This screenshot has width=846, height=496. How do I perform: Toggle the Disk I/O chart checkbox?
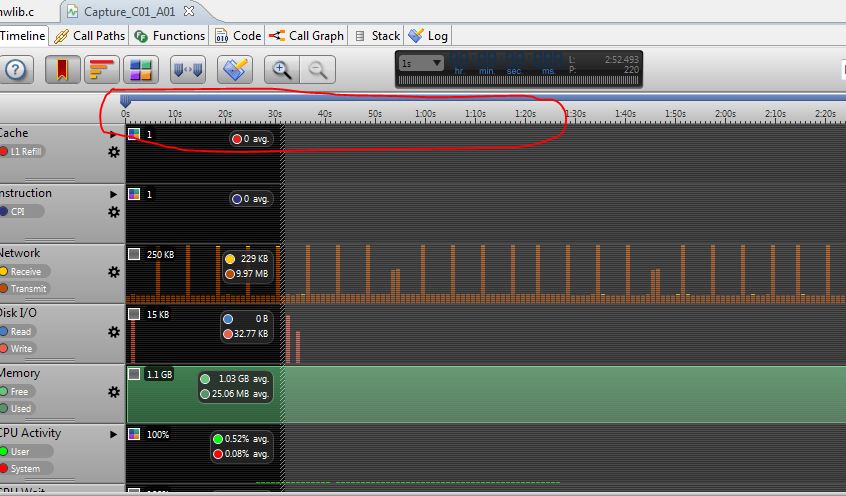134,314
